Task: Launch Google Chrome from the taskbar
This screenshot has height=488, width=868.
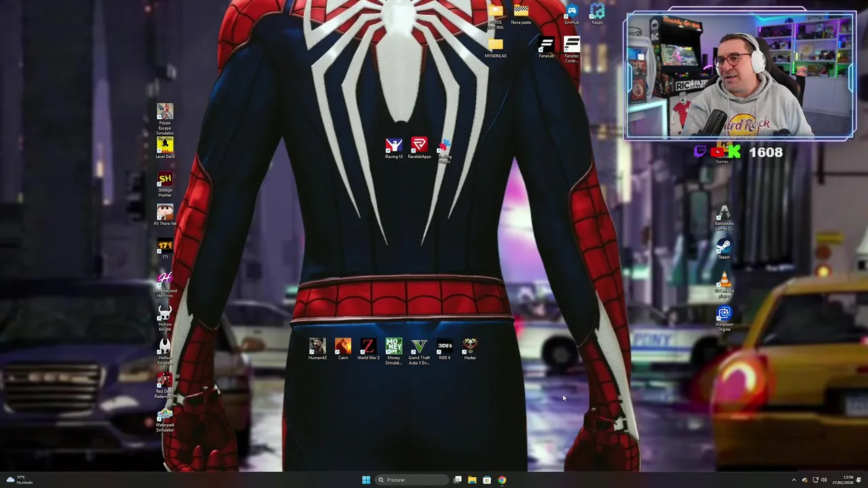Action: click(502, 480)
